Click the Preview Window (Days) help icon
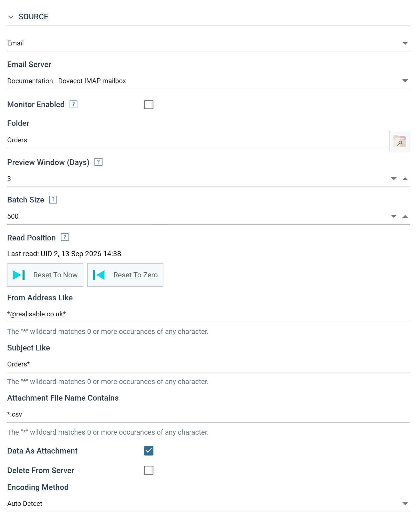The width and height of the screenshot is (420, 516). [x=98, y=162]
